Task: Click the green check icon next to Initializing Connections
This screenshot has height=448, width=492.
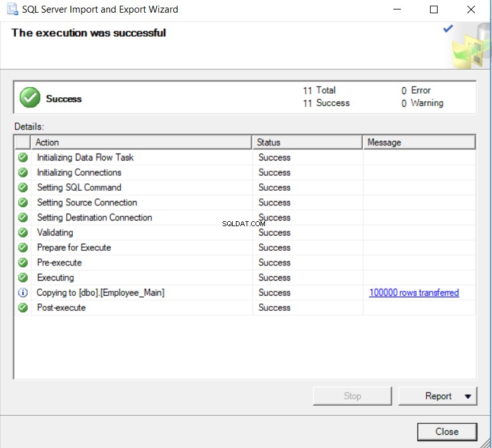Action: click(23, 173)
